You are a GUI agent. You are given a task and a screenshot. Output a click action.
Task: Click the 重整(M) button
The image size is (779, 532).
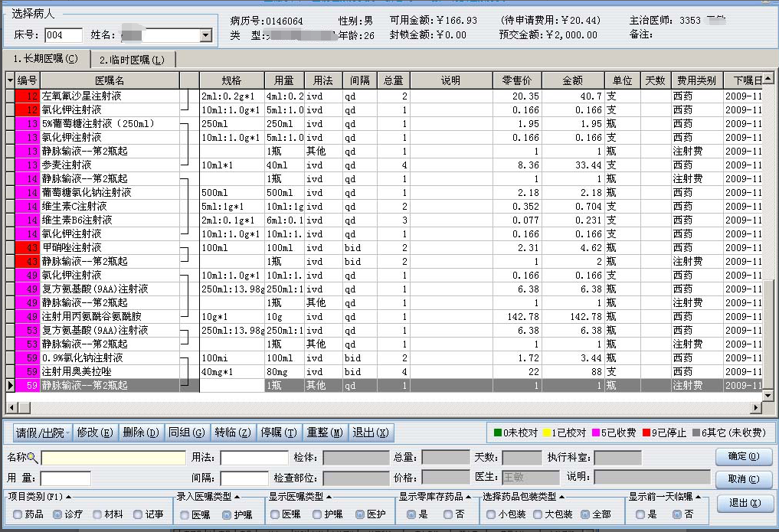[325, 432]
